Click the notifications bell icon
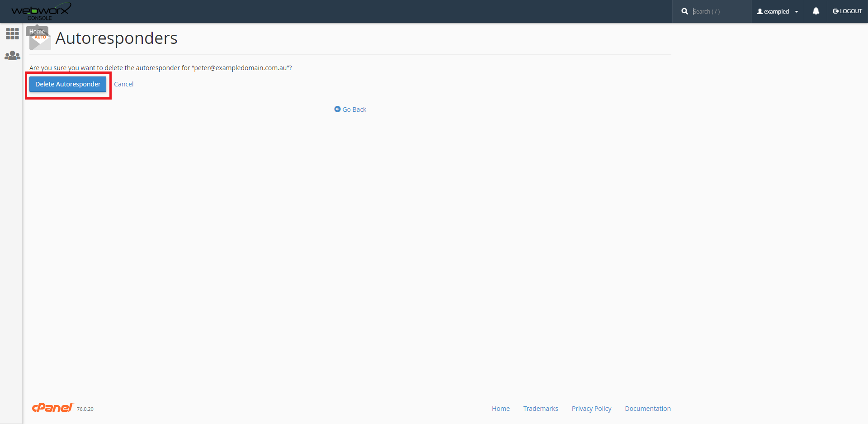The image size is (868, 424). [816, 11]
